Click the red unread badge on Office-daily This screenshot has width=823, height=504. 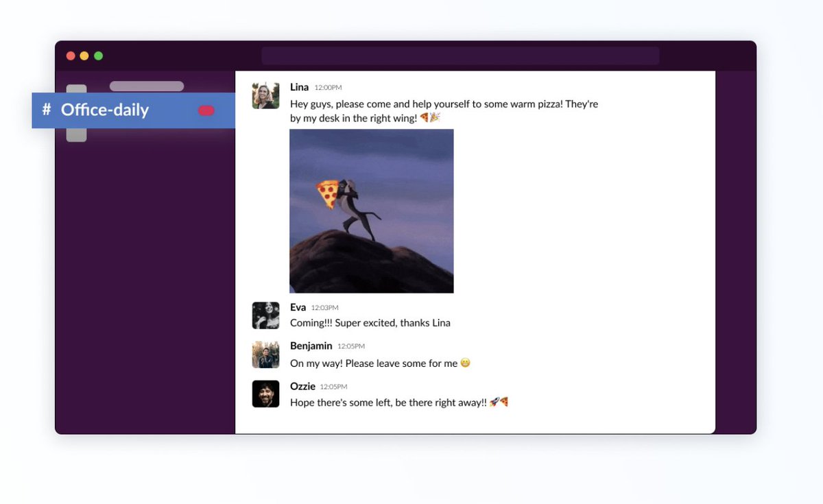click(x=206, y=110)
